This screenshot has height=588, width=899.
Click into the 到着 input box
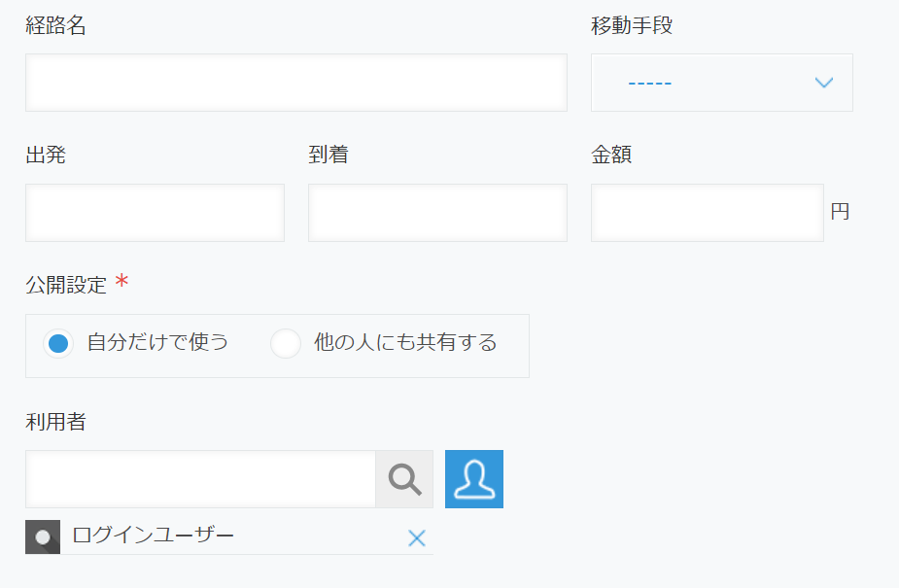coord(437,213)
